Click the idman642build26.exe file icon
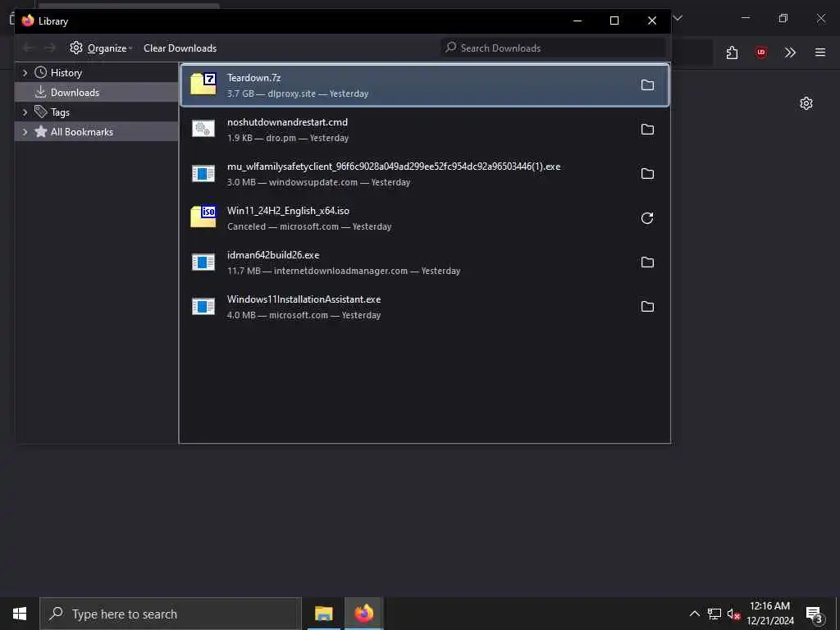 203,262
